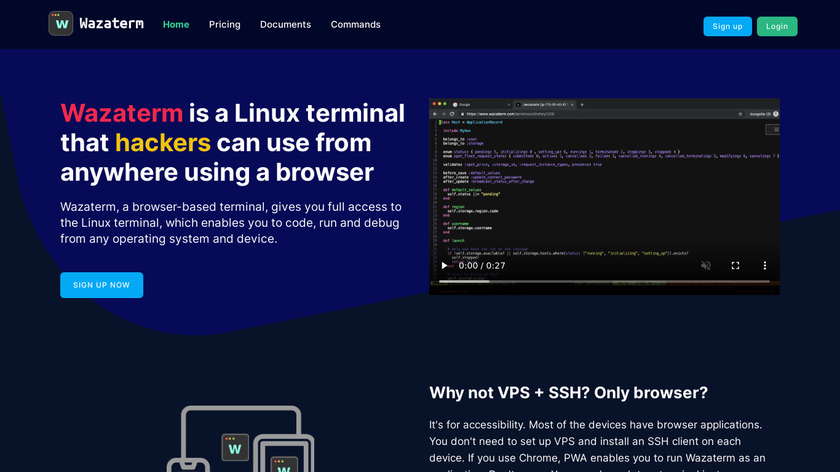
Task: Click the red 'Wazaterm' headline word
Action: 122,114
